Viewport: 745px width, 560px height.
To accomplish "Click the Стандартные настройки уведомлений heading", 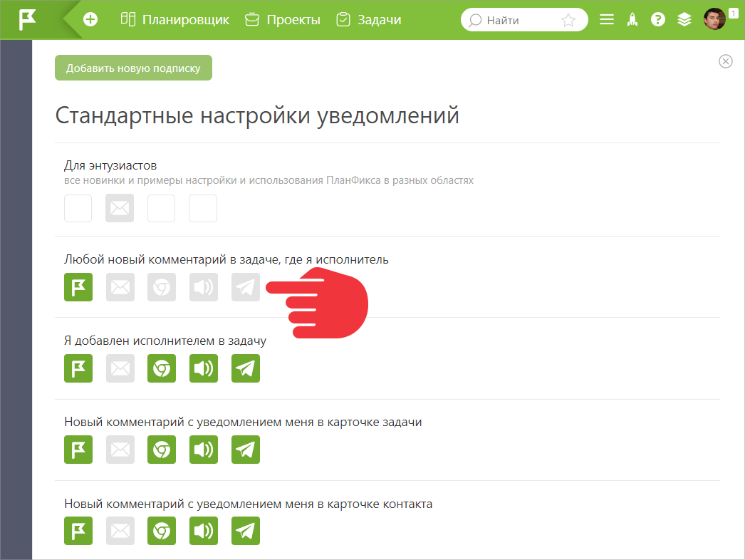I will coord(257,115).
